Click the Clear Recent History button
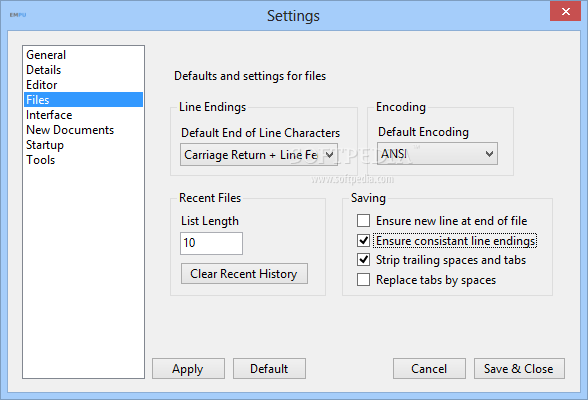Image resolution: width=588 pixels, height=400 pixels. tap(244, 274)
